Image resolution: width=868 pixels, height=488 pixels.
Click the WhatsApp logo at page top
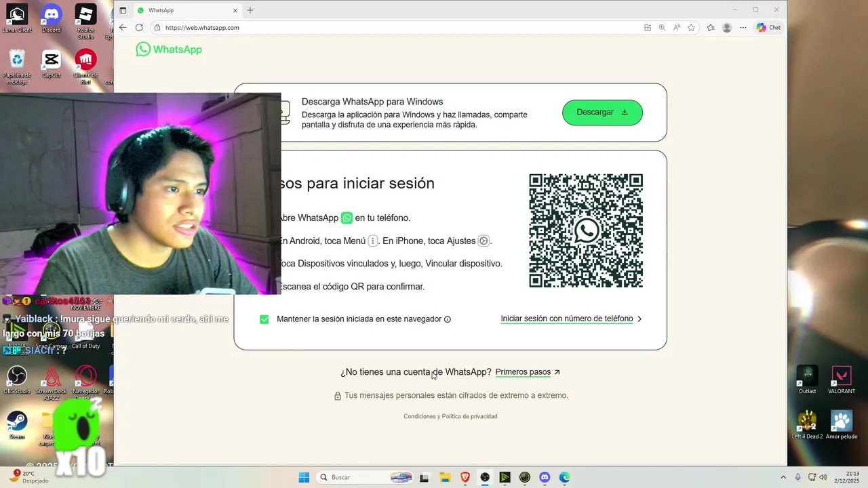[x=169, y=49]
